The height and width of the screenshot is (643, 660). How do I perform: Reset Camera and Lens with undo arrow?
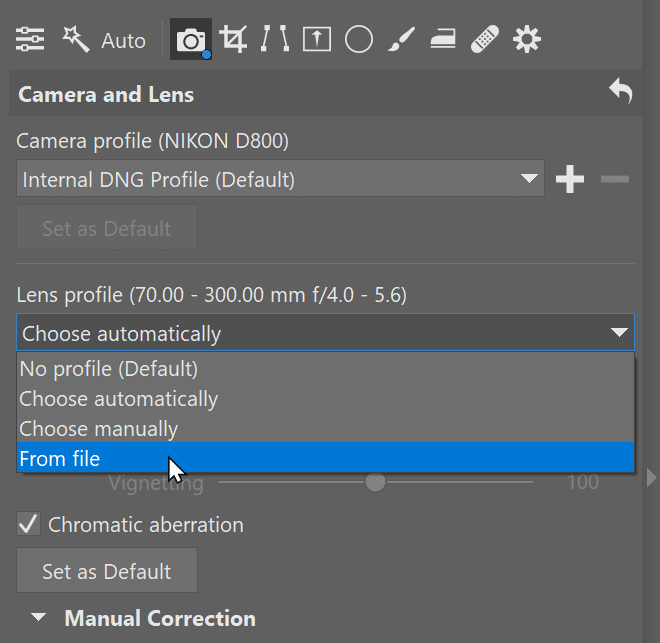620,90
